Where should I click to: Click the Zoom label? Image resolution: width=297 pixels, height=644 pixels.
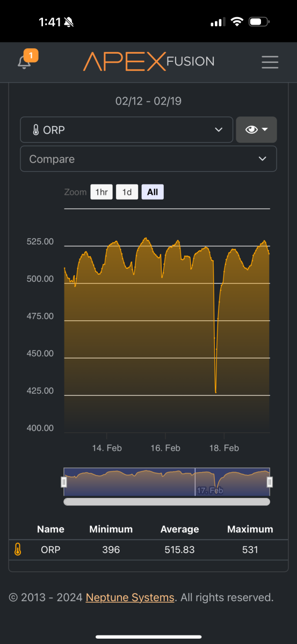(75, 192)
